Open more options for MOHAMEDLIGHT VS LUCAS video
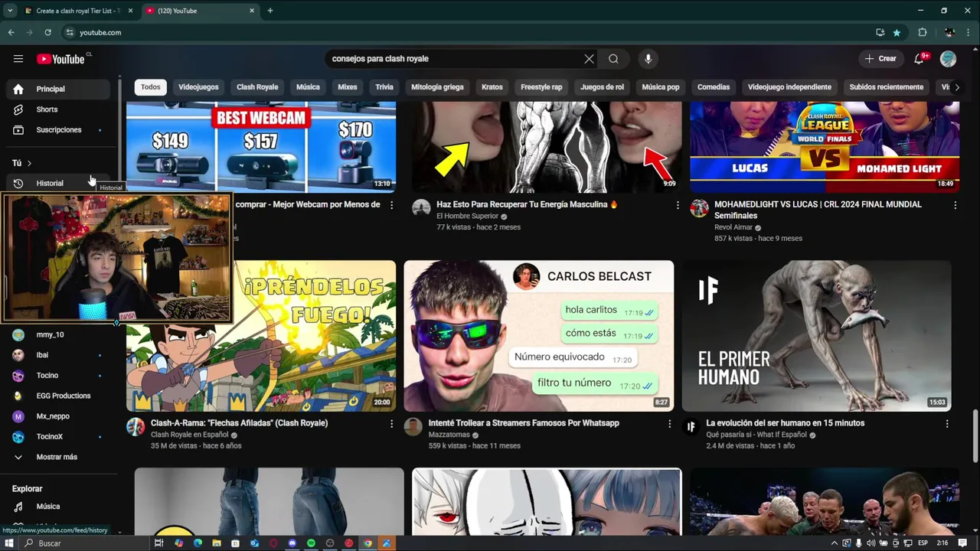The height and width of the screenshot is (551, 980). (x=955, y=205)
